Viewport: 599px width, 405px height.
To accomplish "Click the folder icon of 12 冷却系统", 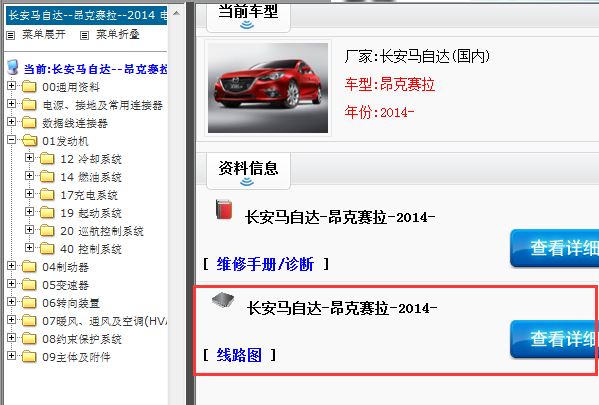I will pos(47,159).
